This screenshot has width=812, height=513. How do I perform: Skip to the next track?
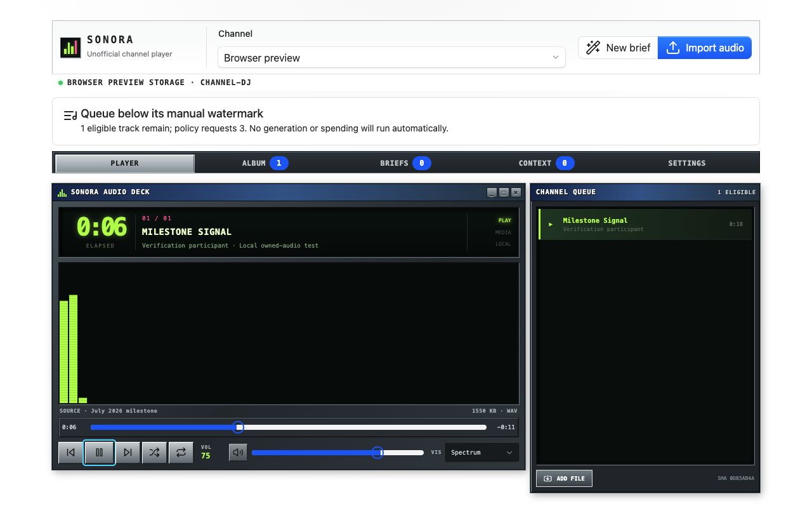[128, 453]
